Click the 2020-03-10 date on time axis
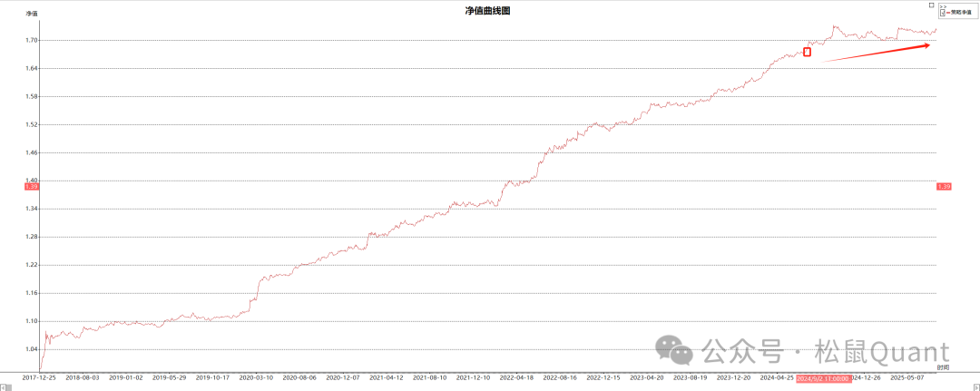The image size is (980, 391). 256,377
